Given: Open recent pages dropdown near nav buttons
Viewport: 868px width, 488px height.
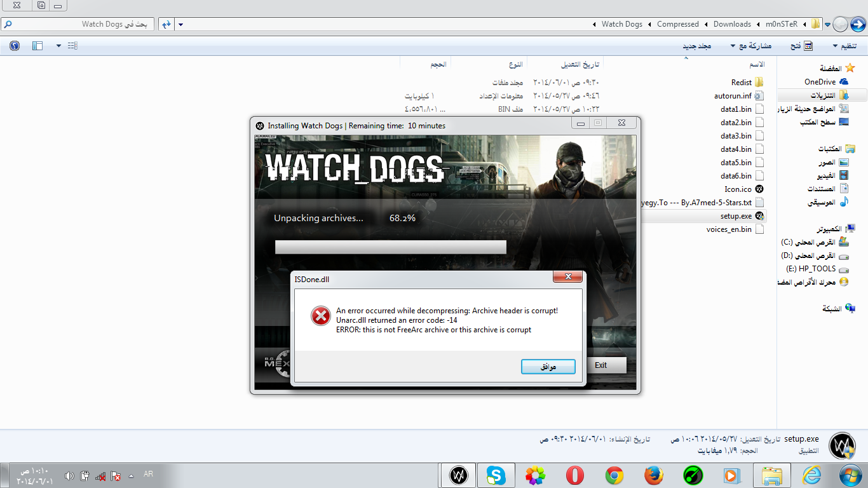Looking at the screenshot, I should (828, 25).
